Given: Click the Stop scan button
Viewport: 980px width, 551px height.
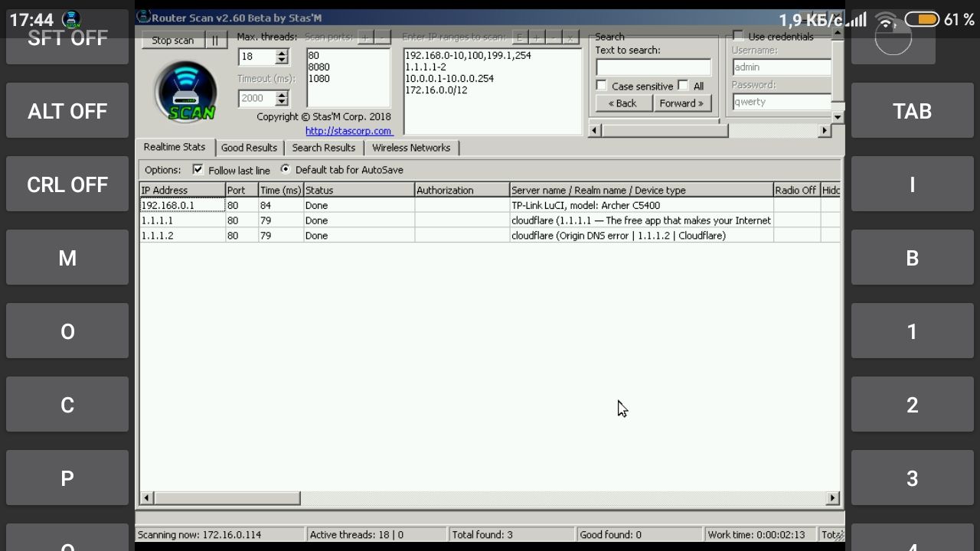Looking at the screenshot, I should click(173, 41).
